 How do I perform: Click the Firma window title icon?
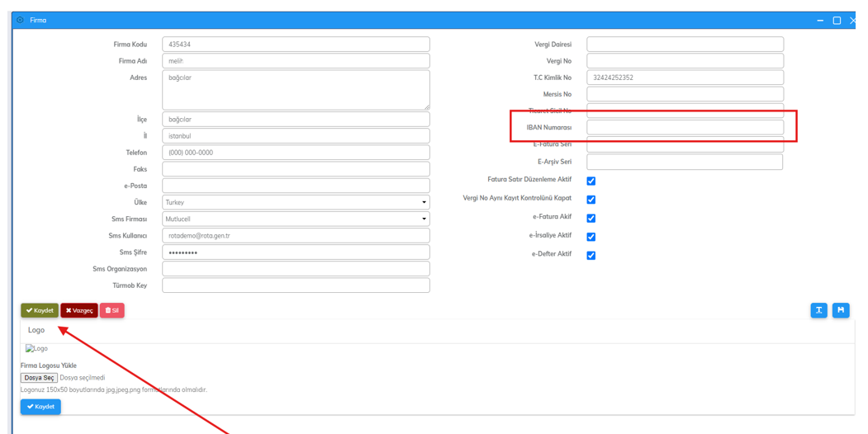pos(21,20)
